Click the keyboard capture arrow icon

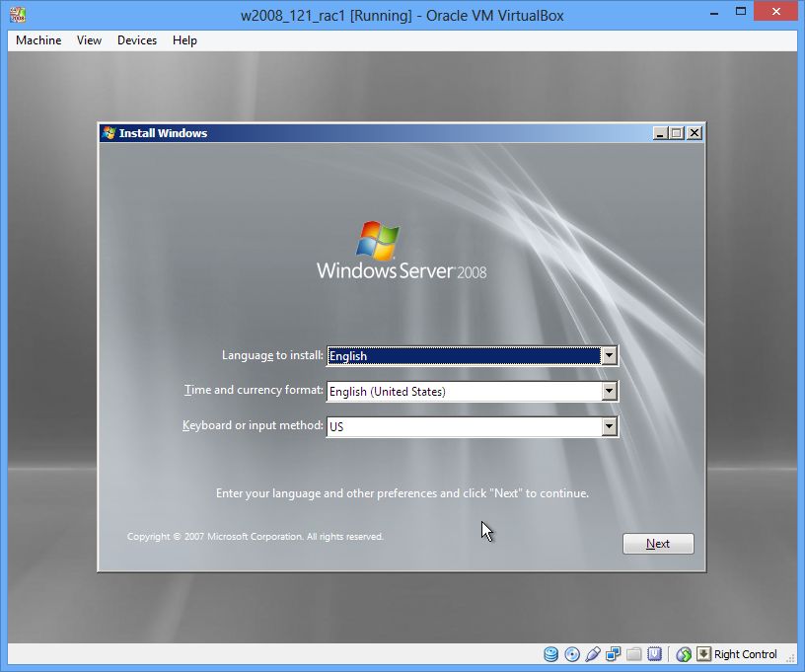click(703, 654)
